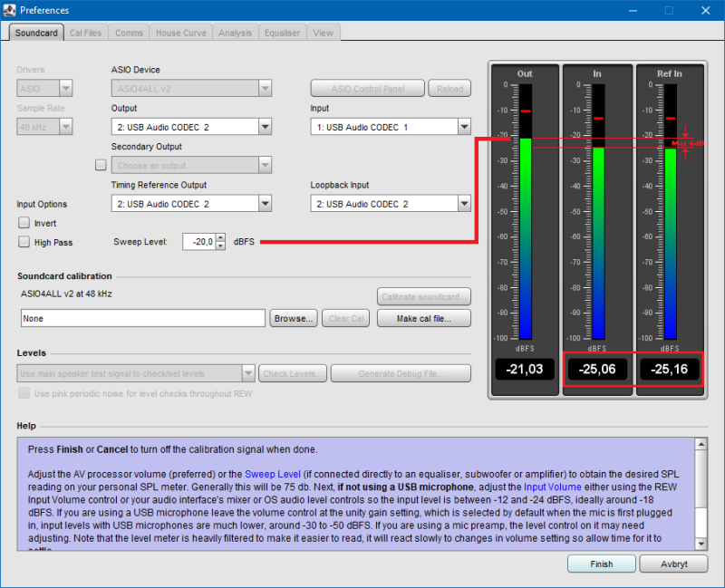The image size is (725, 588).
Task: Click Help scrollbar up arrow
Action: 701,444
